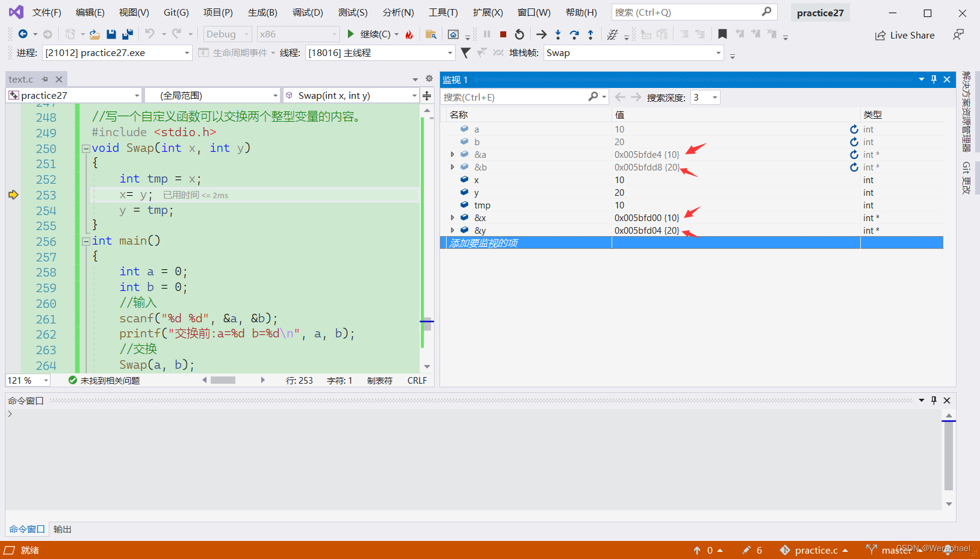Refresh value of &b watch entry

point(854,167)
